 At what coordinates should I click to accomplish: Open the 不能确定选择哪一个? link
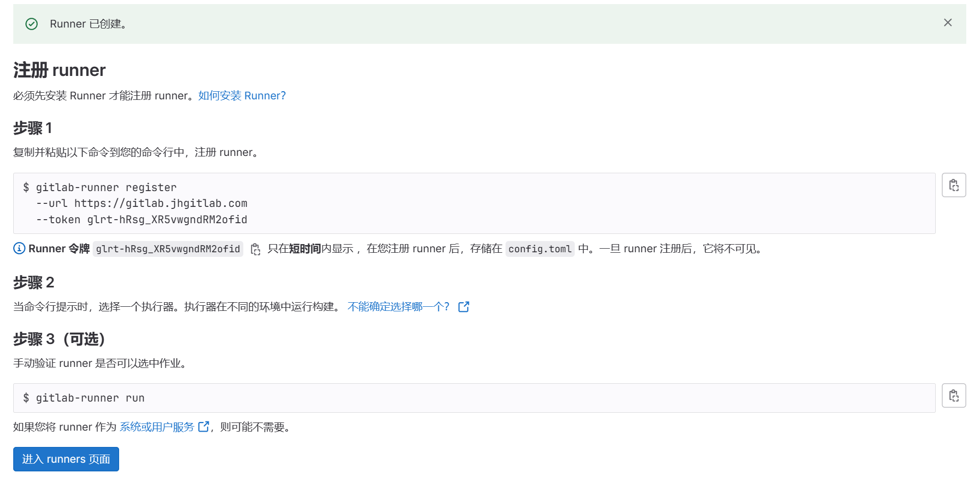(x=399, y=306)
